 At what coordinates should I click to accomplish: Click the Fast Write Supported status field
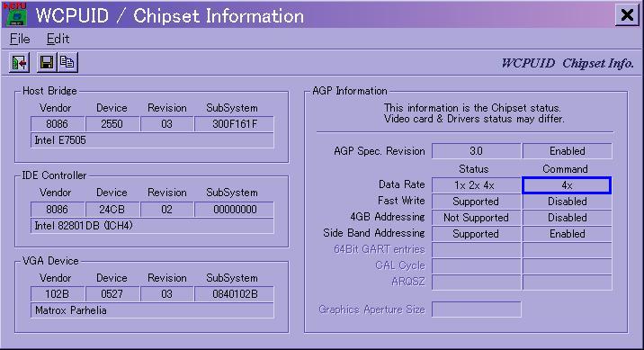click(476, 202)
